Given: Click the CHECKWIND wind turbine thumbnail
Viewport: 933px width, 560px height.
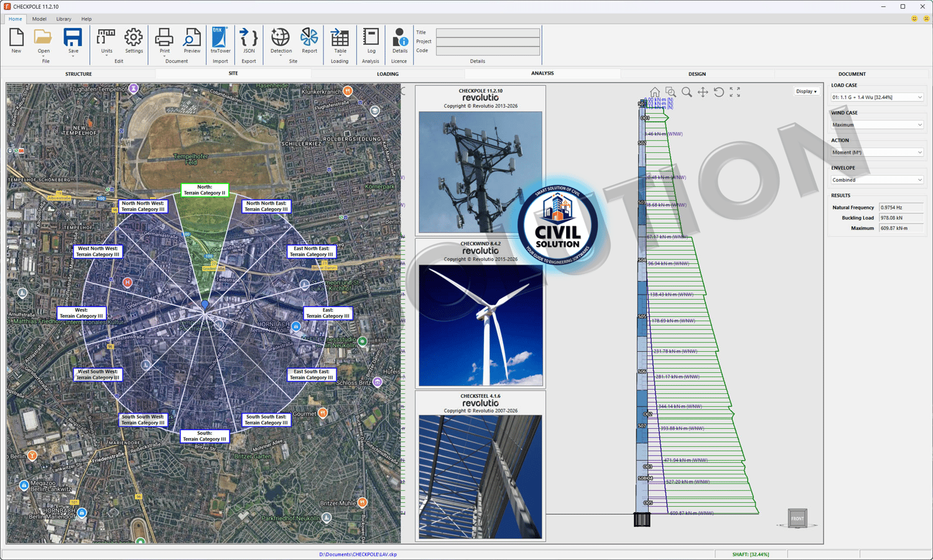Looking at the screenshot, I should pos(480,325).
